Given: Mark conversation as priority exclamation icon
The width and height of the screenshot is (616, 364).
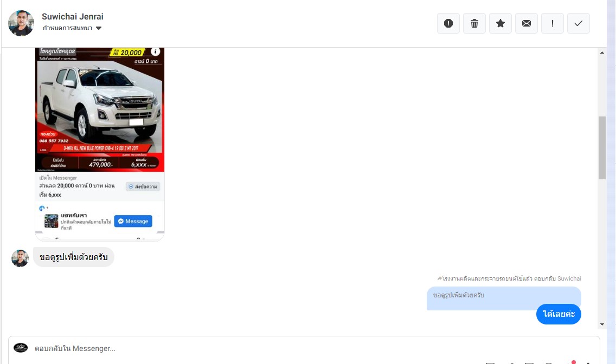Looking at the screenshot, I should point(553,23).
